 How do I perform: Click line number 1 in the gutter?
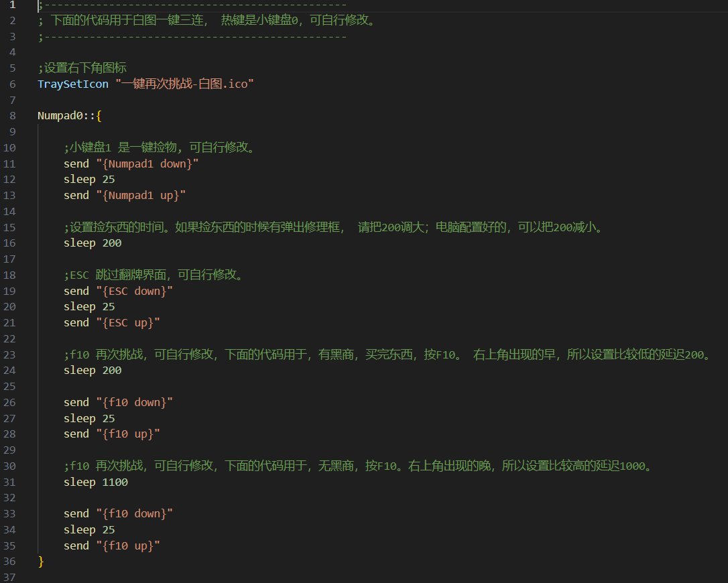pyautogui.click(x=11, y=5)
